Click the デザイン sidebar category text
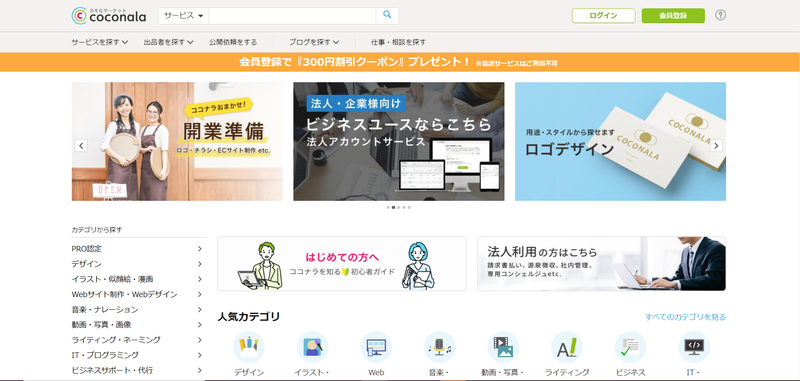The height and width of the screenshot is (381, 800). tap(87, 264)
